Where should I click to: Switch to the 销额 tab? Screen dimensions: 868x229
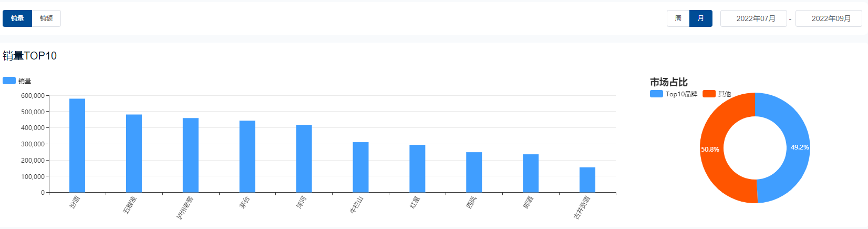point(46,18)
